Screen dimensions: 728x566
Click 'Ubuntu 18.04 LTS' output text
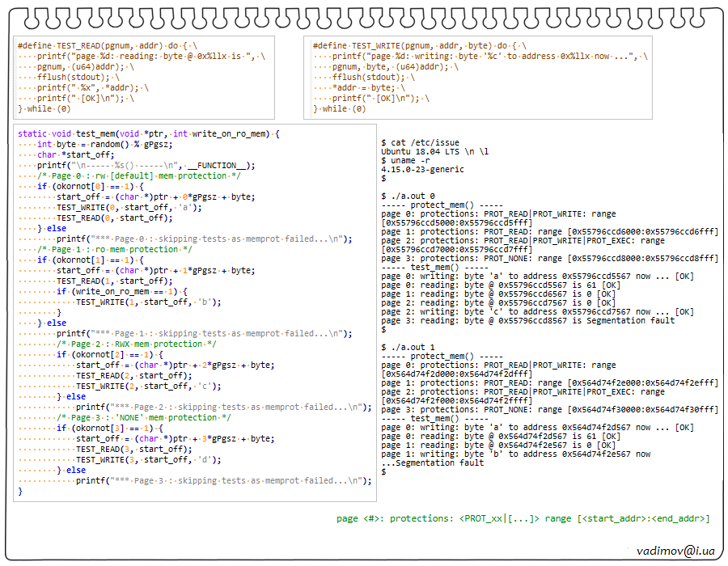(x=434, y=151)
